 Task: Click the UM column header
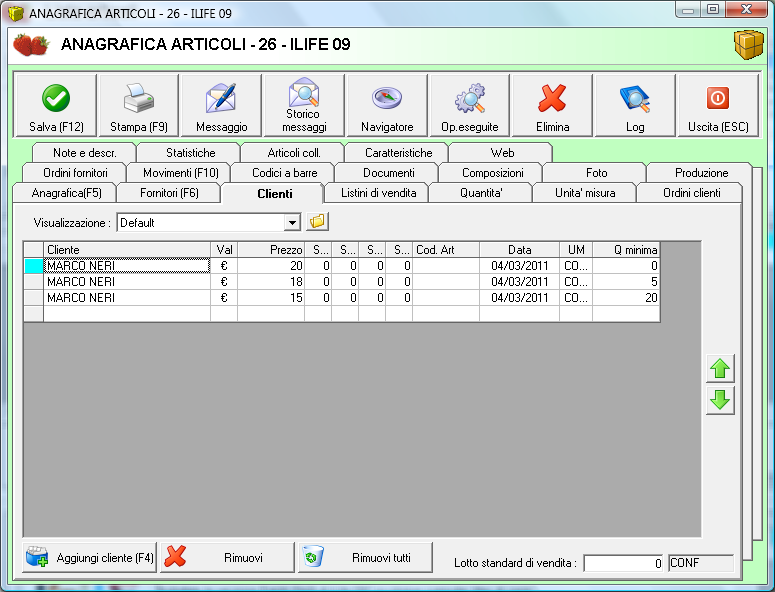576,250
